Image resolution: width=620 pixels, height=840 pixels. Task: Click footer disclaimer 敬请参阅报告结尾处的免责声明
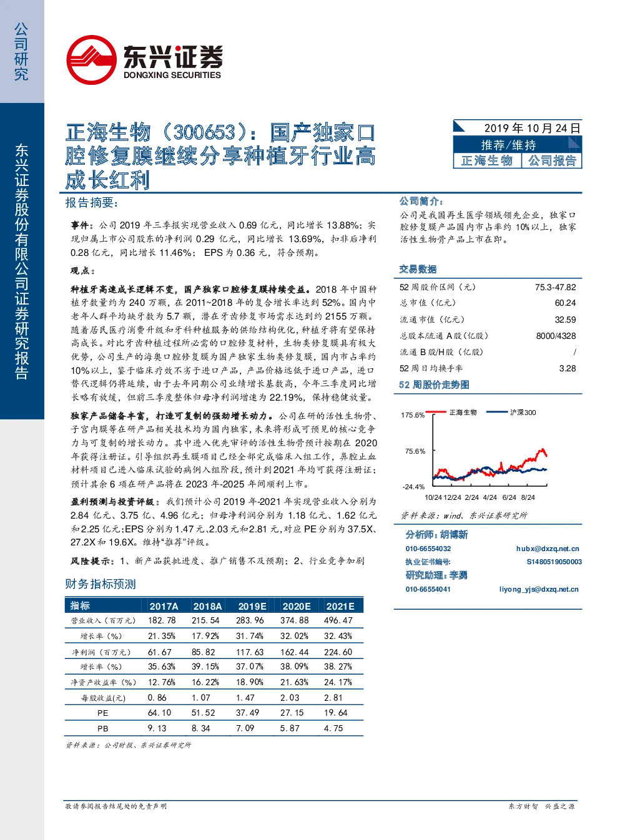pos(116,806)
